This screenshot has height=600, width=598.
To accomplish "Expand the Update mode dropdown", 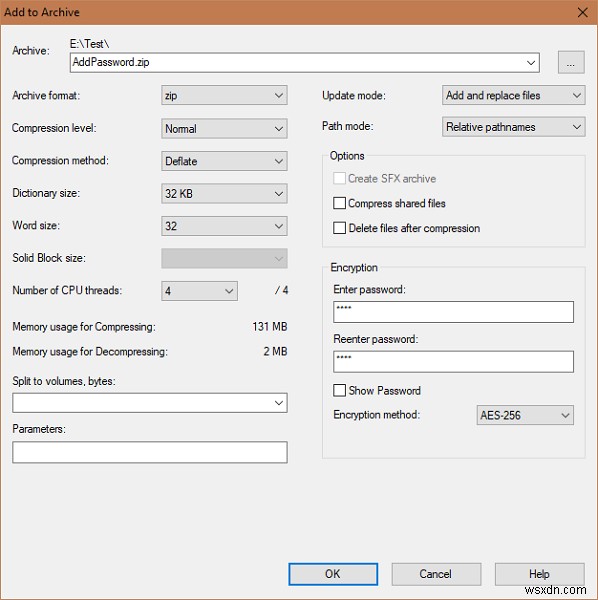I will [513, 95].
